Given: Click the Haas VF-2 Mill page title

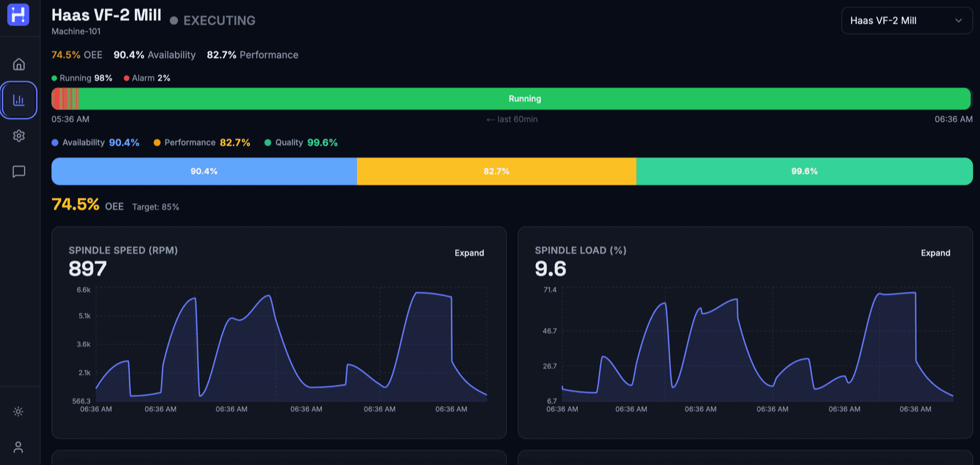Looking at the screenshot, I should coord(106,15).
